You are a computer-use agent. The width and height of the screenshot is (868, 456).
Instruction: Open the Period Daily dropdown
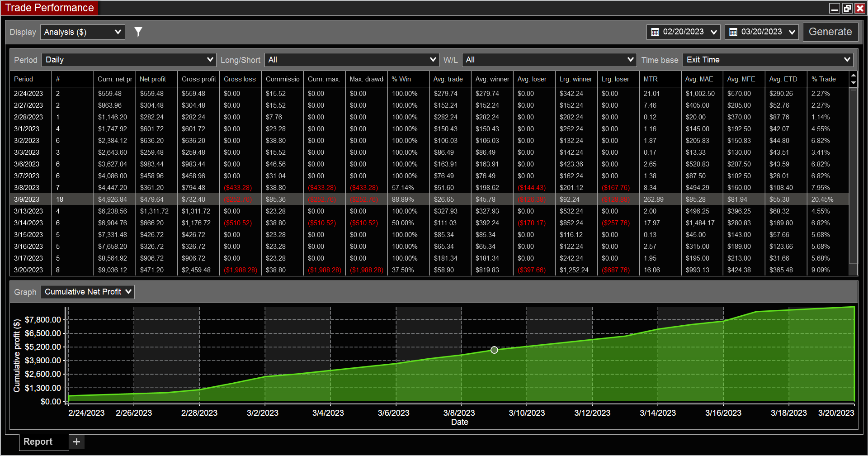129,60
